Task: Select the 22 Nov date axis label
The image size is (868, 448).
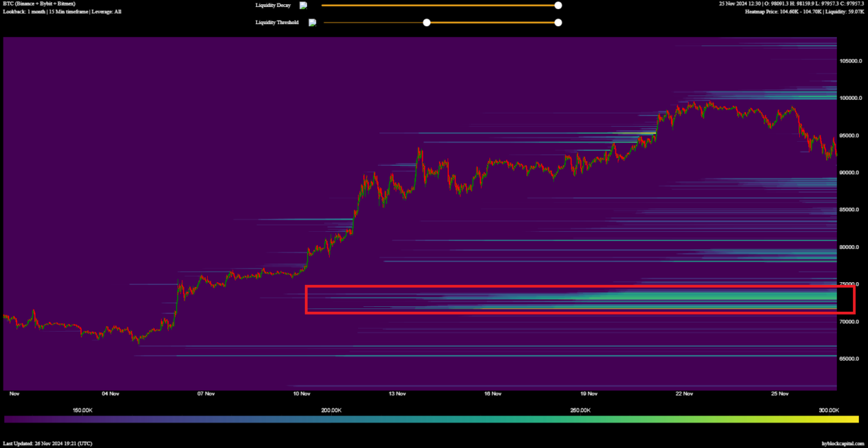Action: 684,393
